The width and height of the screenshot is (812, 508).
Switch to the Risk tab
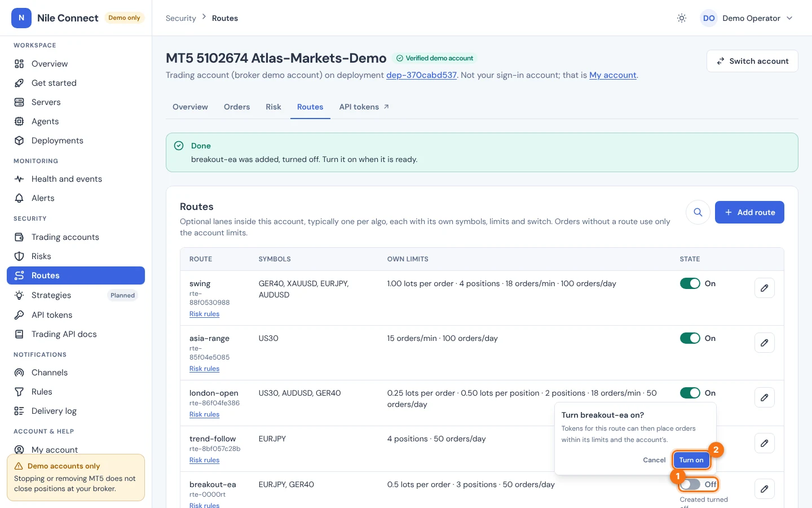(x=273, y=107)
